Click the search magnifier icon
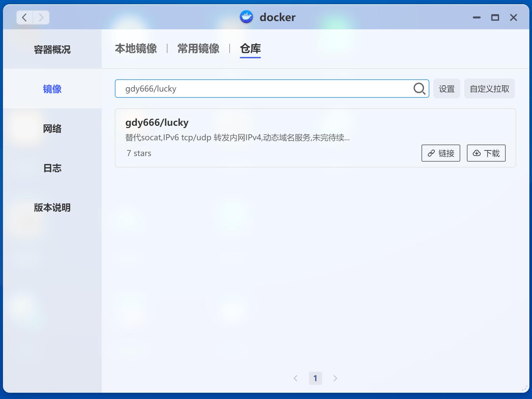This screenshot has width=532, height=399. coord(419,89)
